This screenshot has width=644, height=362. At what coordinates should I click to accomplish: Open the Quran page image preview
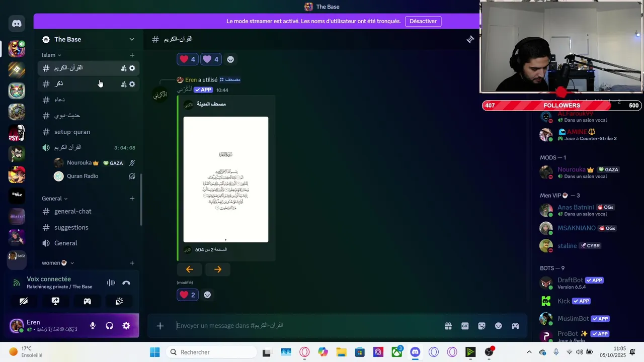[x=226, y=179]
